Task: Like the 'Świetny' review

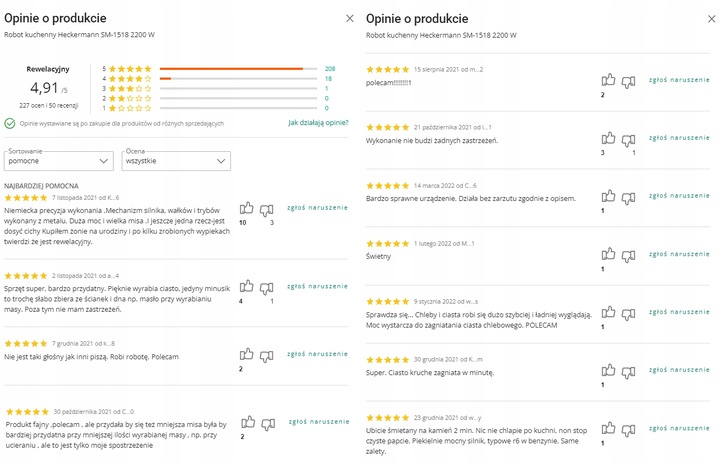Action: tap(607, 255)
